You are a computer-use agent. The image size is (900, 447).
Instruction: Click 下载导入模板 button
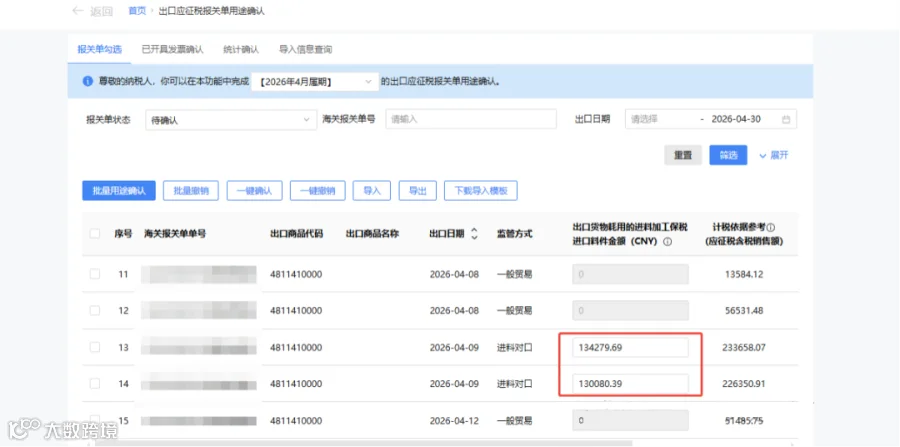[x=481, y=191]
